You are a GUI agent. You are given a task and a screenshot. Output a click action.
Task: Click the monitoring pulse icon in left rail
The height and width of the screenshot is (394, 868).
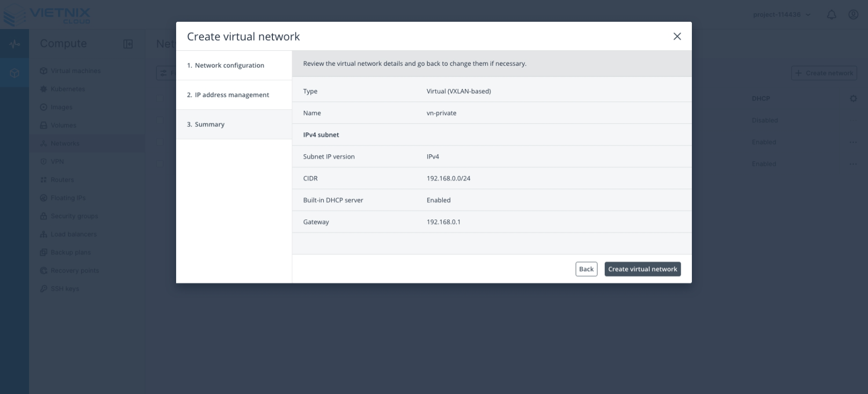[15, 44]
